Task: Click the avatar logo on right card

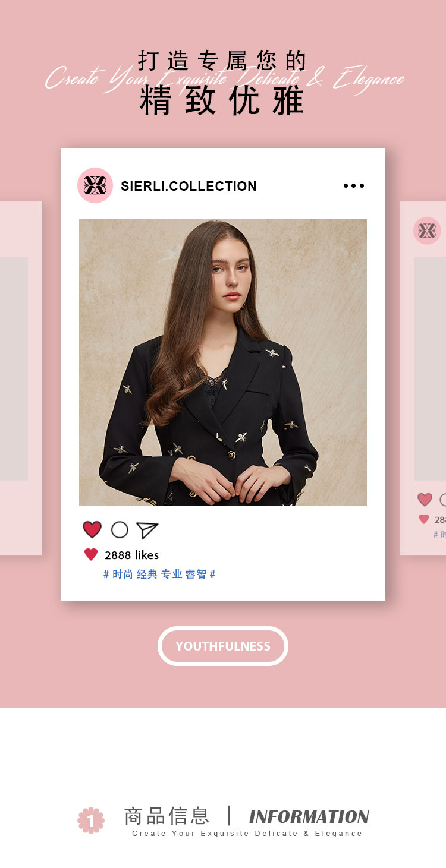Action: pos(428,231)
